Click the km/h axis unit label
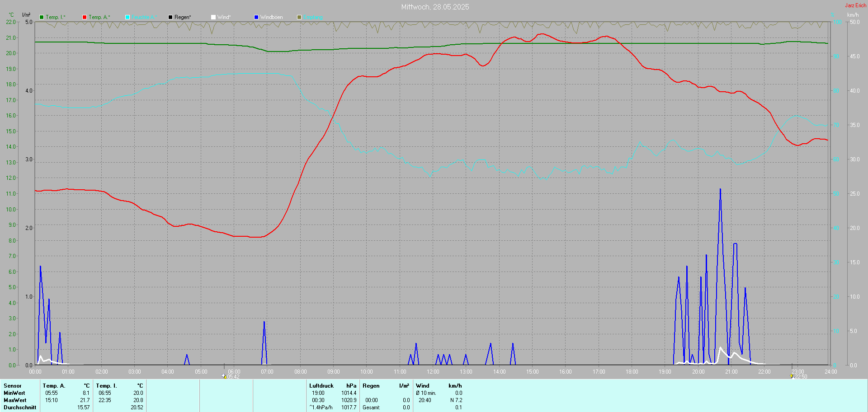 (853, 15)
